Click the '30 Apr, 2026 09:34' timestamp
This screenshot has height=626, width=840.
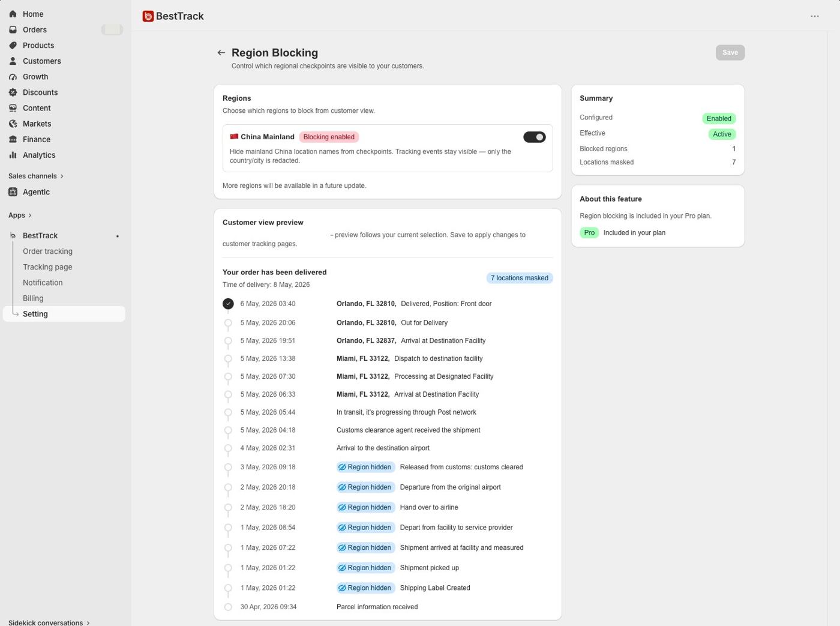coord(269,607)
